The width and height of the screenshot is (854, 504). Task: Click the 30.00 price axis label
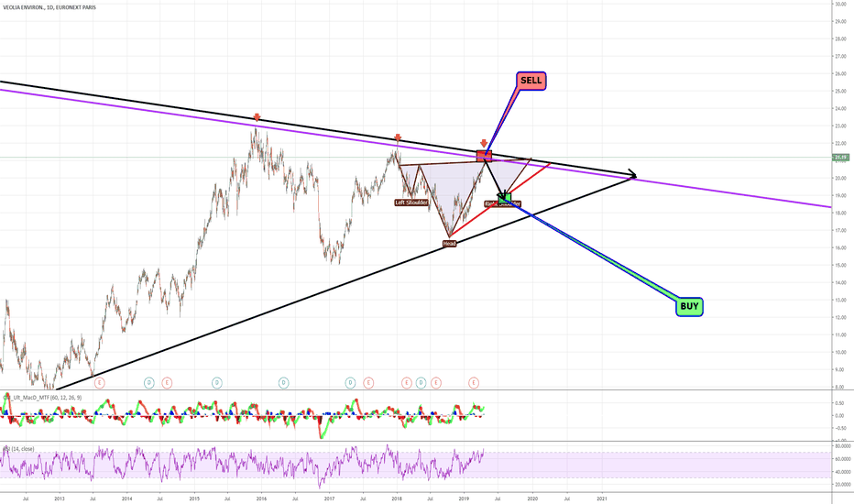point(840,4)
